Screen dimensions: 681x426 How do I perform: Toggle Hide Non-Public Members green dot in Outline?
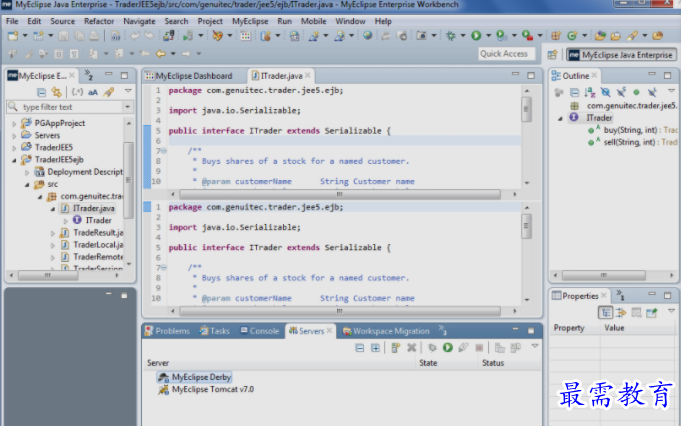636,92
